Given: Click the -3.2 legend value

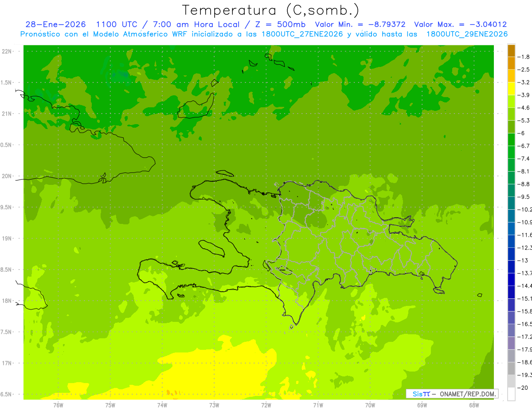Looking at the screenshot, I should click(x=524, y=82).
